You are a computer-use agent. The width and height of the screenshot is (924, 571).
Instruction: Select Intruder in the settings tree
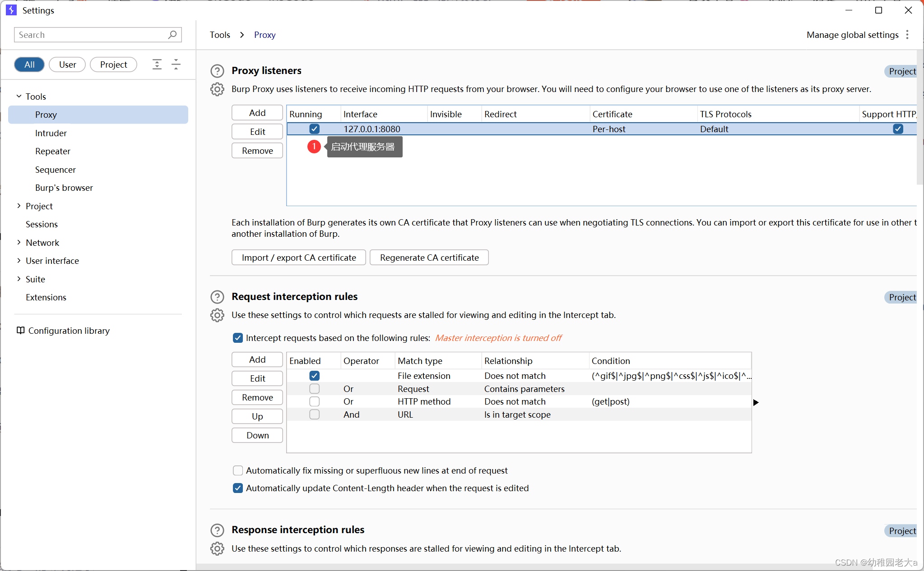pos(51,133)
